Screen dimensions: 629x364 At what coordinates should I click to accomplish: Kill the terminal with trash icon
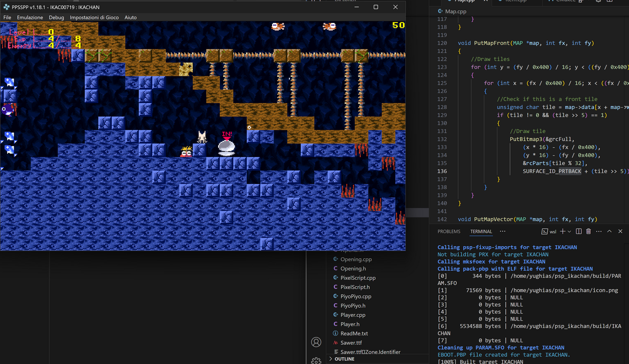click(x=588, y=231)
